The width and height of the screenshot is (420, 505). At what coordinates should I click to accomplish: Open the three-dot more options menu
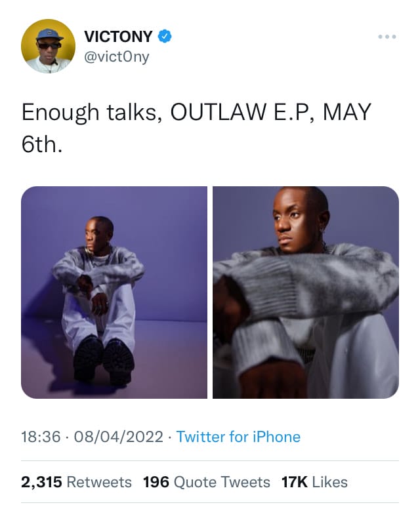387,37
